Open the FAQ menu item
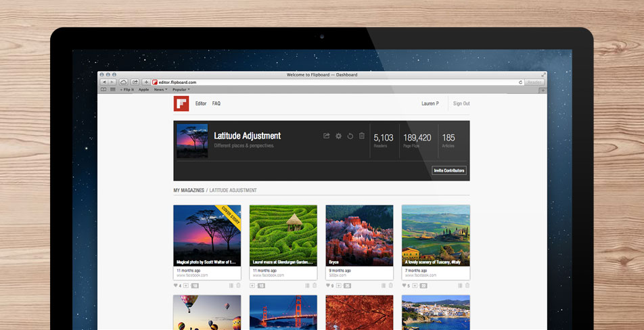Viewport: 644px width, 330px height. tap(216, 103)
